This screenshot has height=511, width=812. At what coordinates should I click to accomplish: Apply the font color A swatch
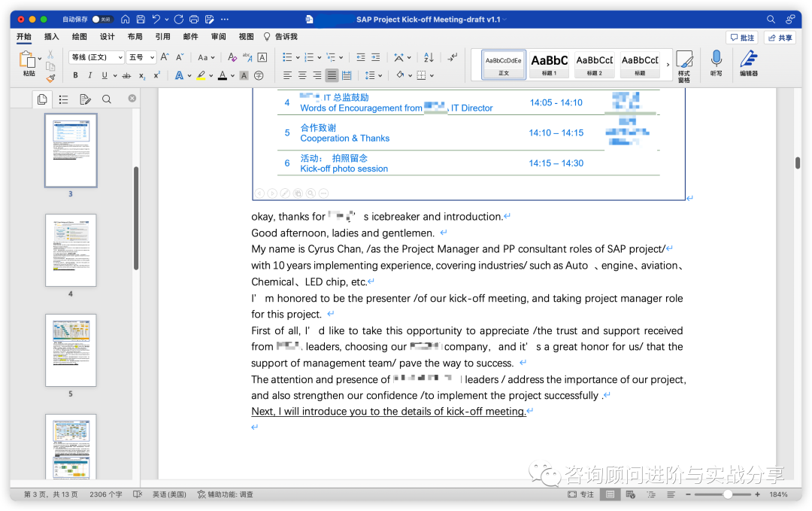(x=222, y=76)
